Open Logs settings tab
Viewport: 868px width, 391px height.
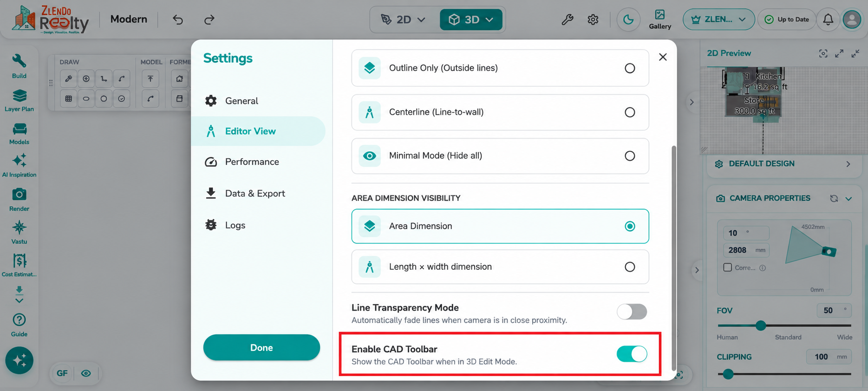(258, 225)
